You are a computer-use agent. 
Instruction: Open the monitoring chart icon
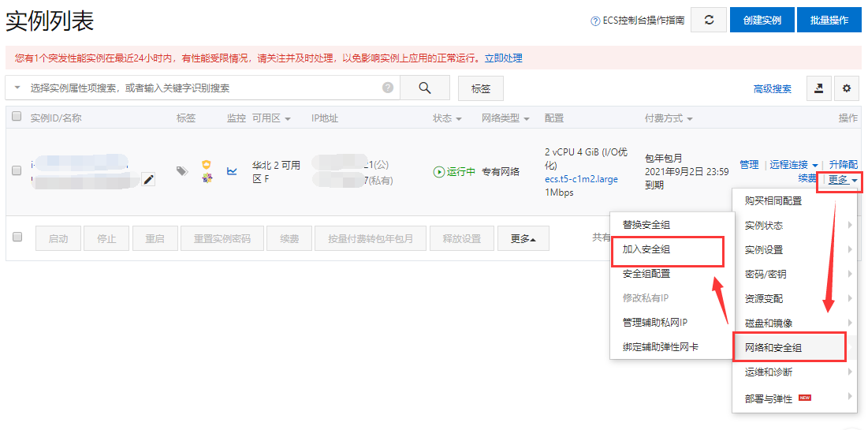pos(232,170)
